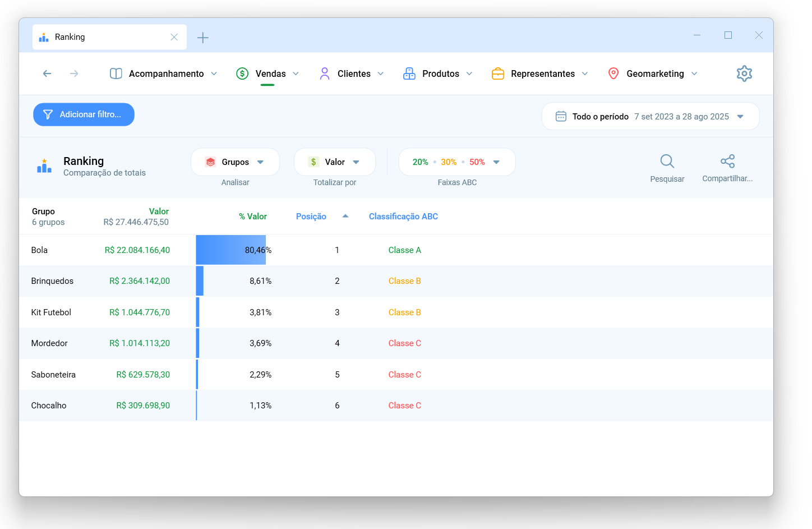This screenshot has width=812, height=529.
Task: Select the Ranking browser tab
Action: (x=109, y=37)
